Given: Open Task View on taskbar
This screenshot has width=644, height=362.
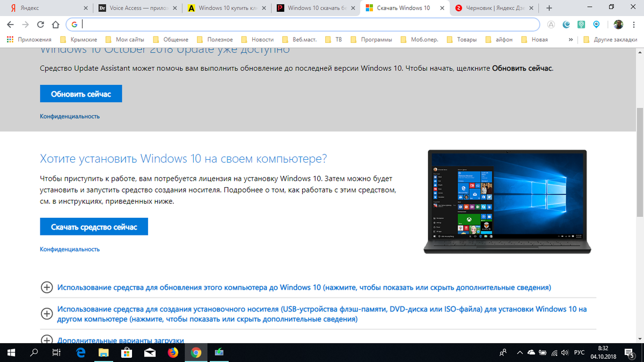Looking at the screenshot, I should pos(56,352).
